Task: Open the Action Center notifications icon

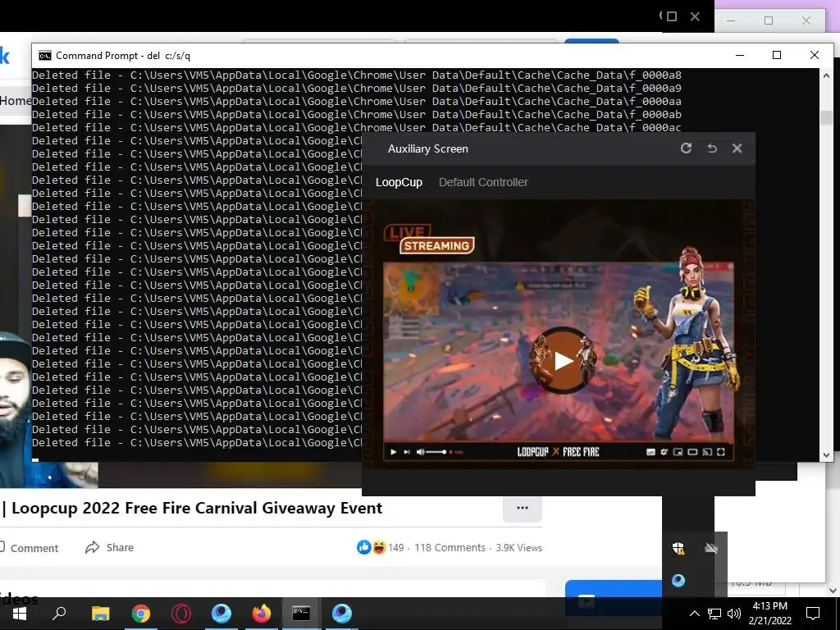Action: pyautogui.click(x=813, y=614)
